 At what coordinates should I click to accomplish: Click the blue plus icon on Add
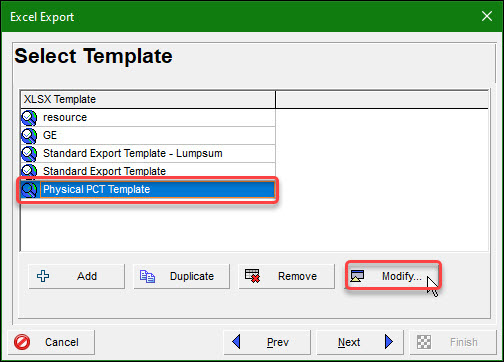pyautogui.click(x=43, y=276)
